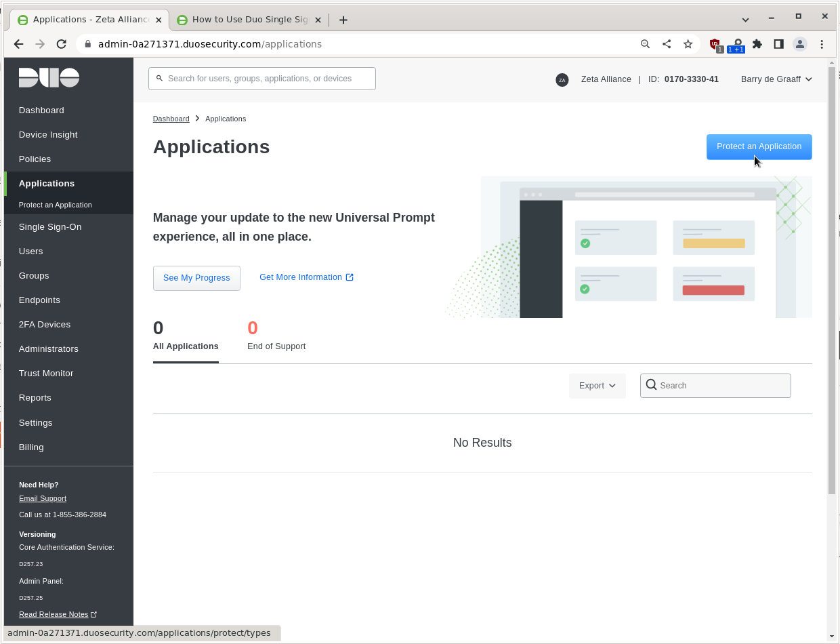Click the Zeta Alliance account name
Screen dimensions: 840x644
point(606,79)
